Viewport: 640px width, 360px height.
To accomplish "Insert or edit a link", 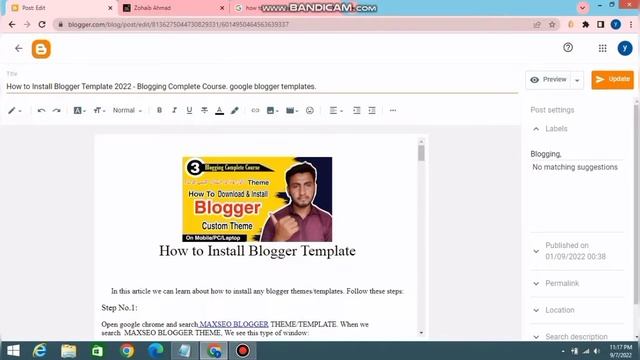I will (256, 110).
